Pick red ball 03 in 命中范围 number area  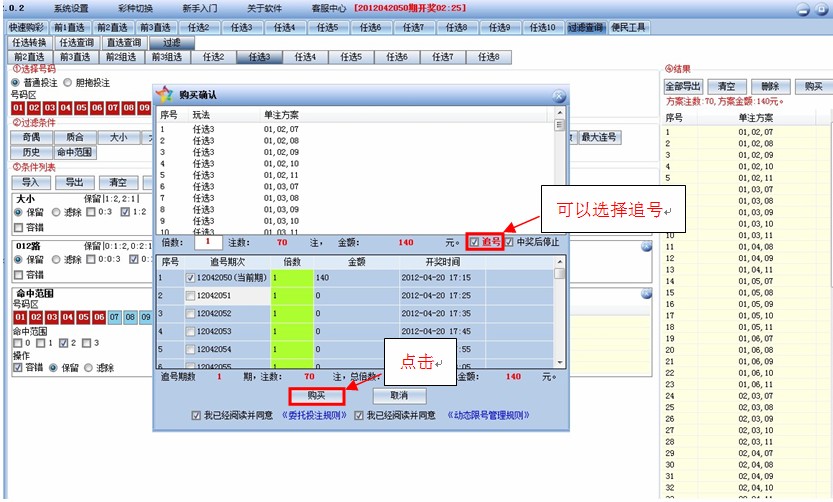pyautogui.click(x=50, y=317)
